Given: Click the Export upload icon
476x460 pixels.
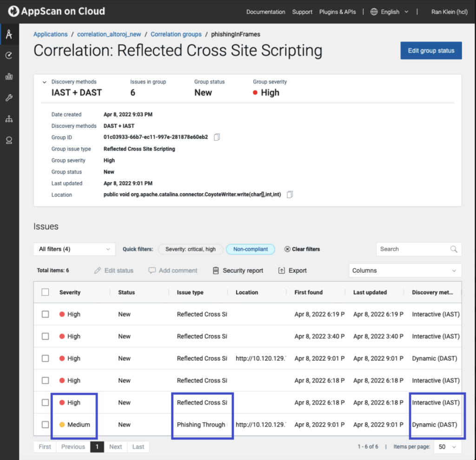Looking at the screenshot, I should pyautogui.click(x=281, y=270).
